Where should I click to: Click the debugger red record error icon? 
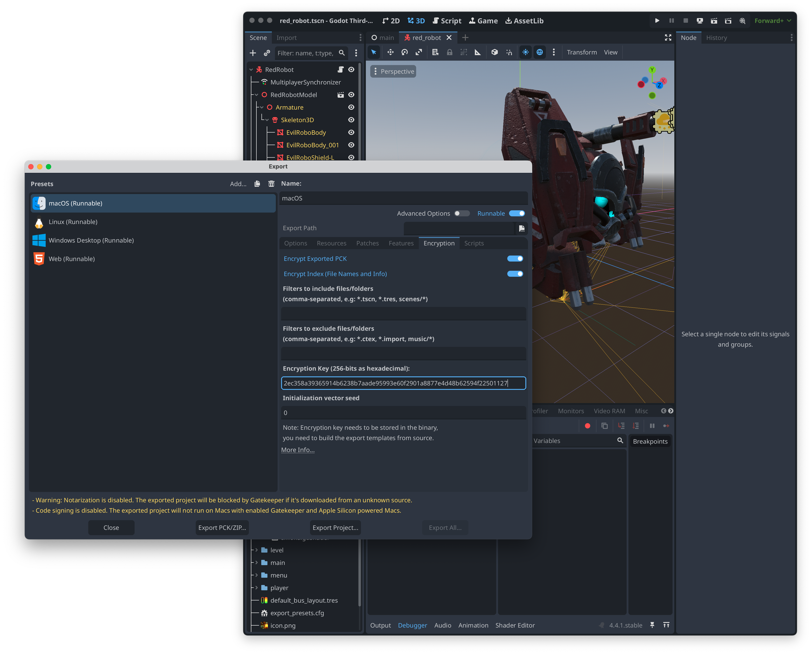point(587,426)
